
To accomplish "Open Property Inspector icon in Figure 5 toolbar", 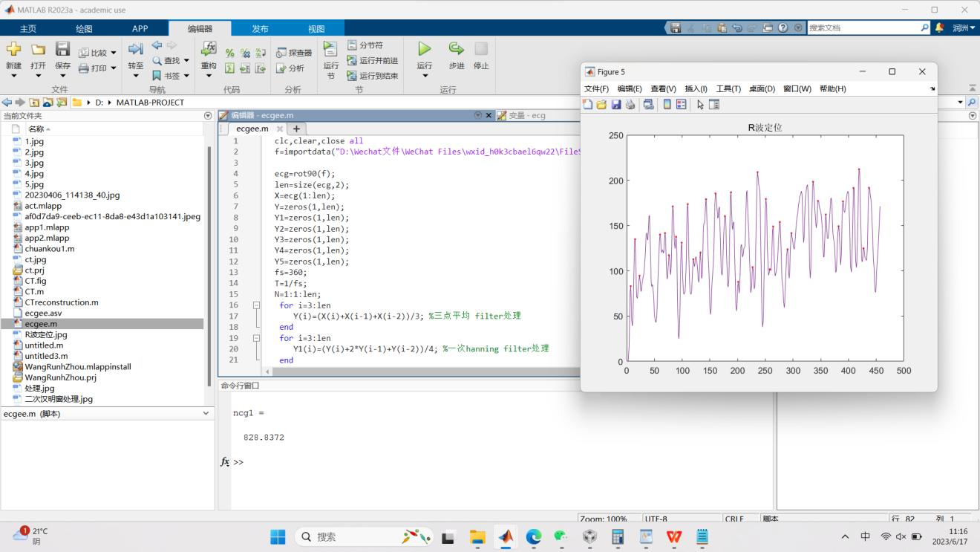I will pos(714,105).
